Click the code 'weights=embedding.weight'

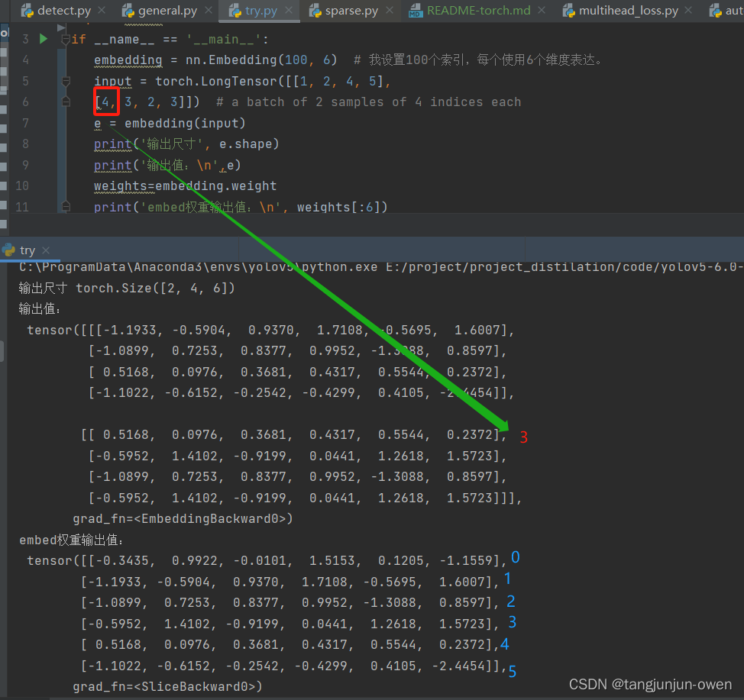pyautogui.click(x=185, y=186)
